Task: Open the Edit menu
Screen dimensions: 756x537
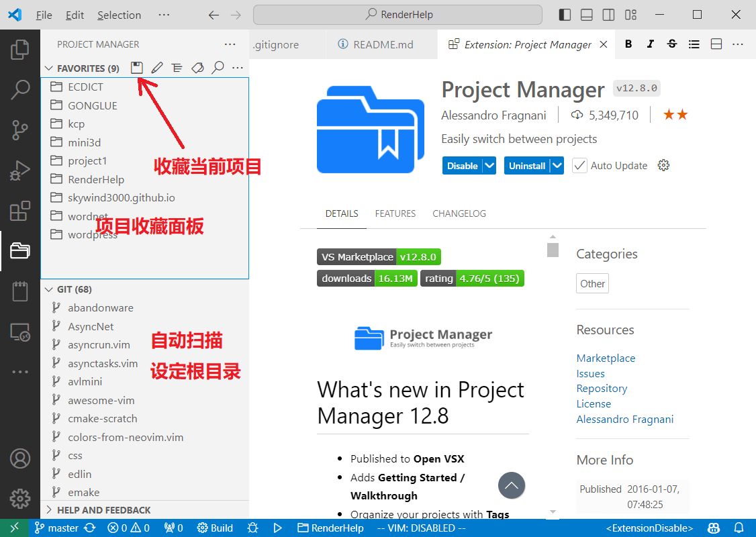Action: (x=75, y=15)
